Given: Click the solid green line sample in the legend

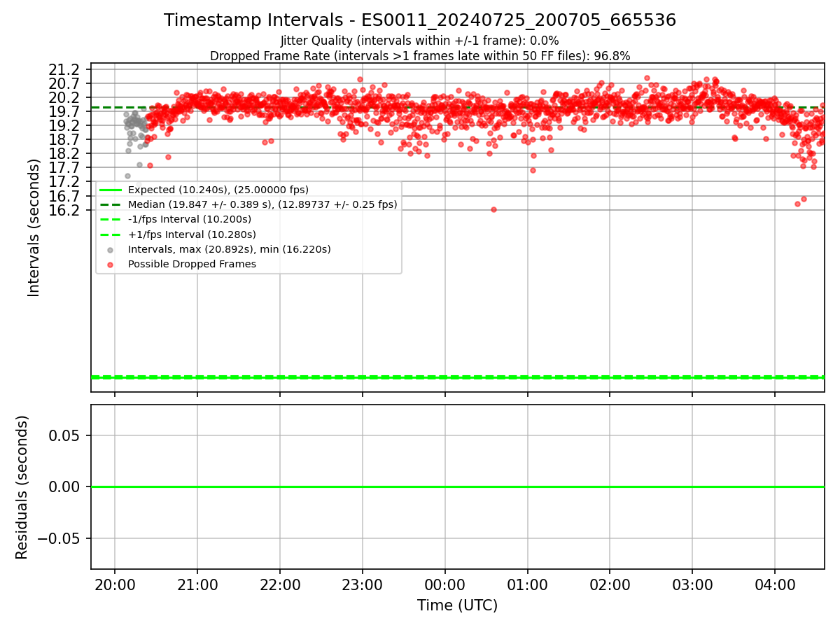Looking at the screenshot, I should point(111,190).
